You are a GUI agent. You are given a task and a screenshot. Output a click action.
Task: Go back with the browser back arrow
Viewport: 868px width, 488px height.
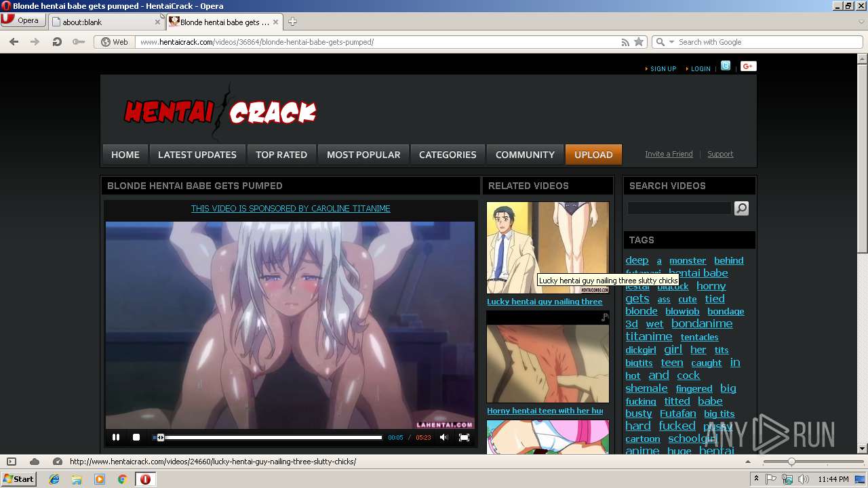coord(14,42)
